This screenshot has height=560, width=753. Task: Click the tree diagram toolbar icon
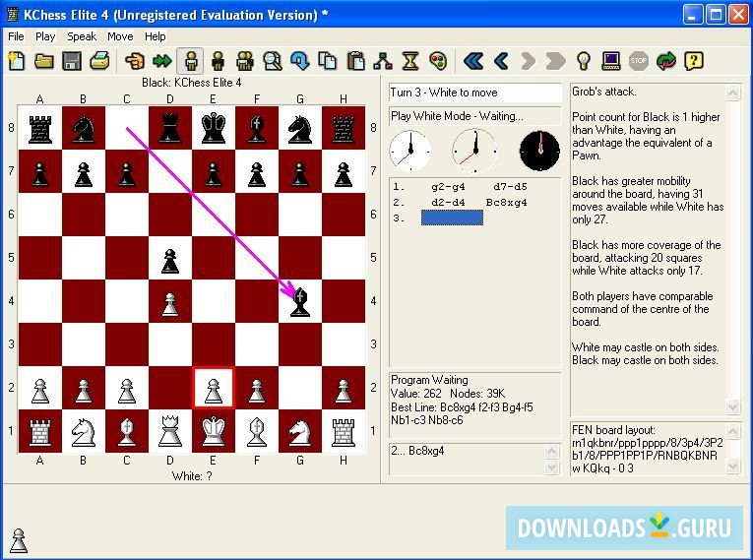pos(383,61)
